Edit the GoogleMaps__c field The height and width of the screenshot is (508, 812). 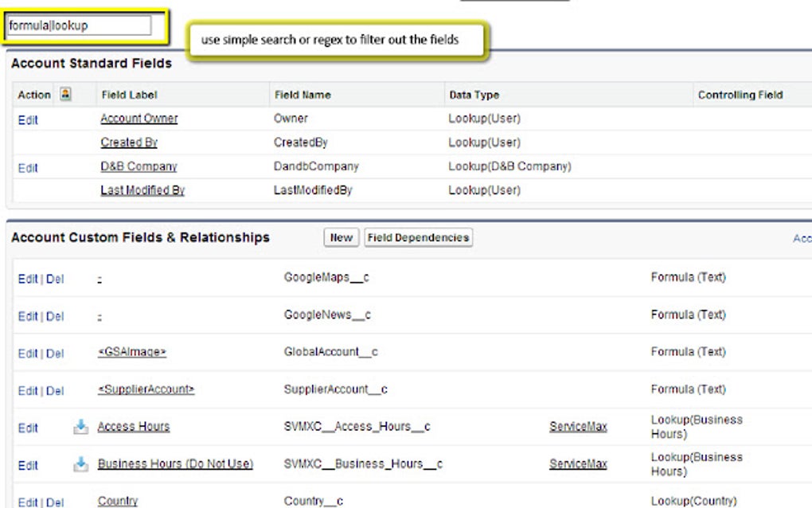pyautogui.click(x=28, y=279)
